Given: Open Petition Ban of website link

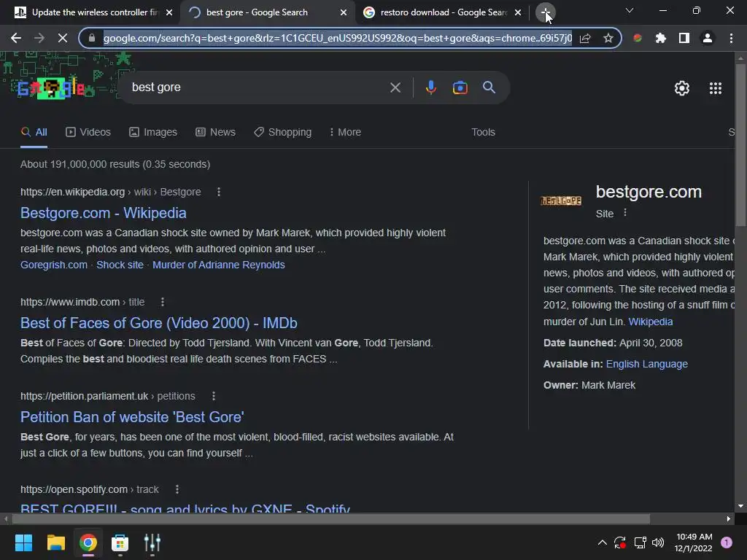Looking at the screenshot, I should click(132, 417).
